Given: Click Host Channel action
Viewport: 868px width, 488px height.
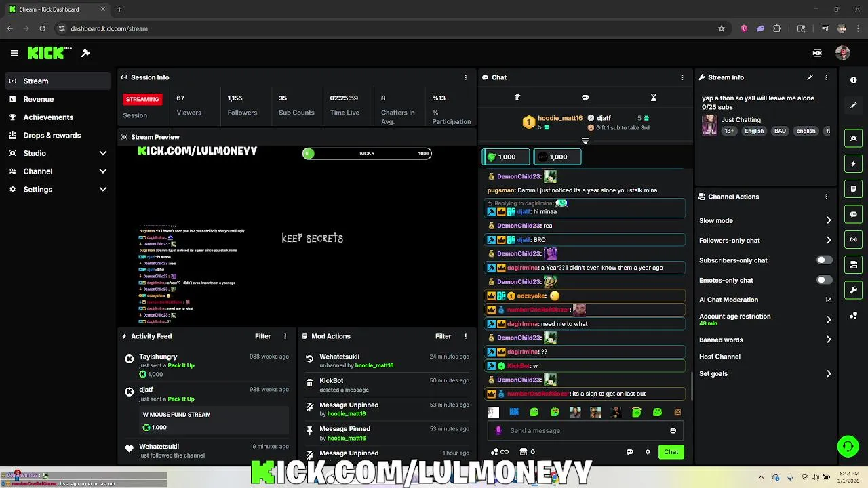Looking at the screenshot, I should point(719,357).
